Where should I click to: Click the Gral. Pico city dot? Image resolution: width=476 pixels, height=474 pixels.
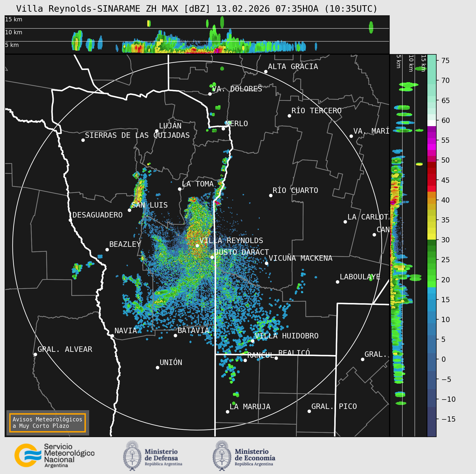pyautogui.click(x=309, y=411)
